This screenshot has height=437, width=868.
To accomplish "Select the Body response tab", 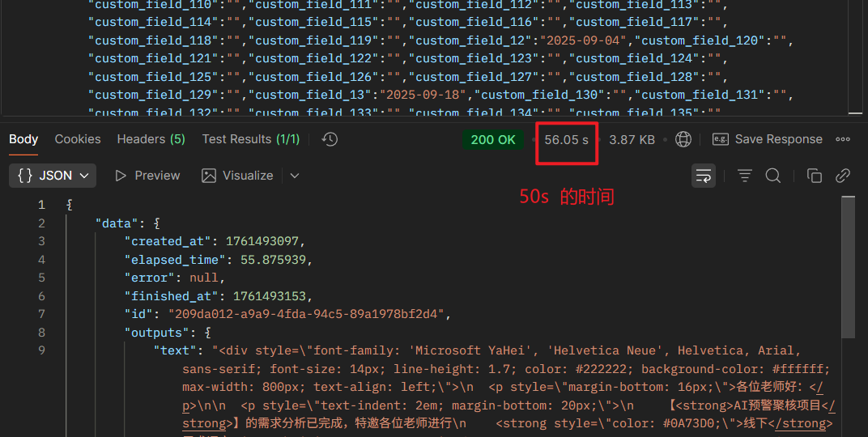I will pyautogui.click(x=23, y=139).
